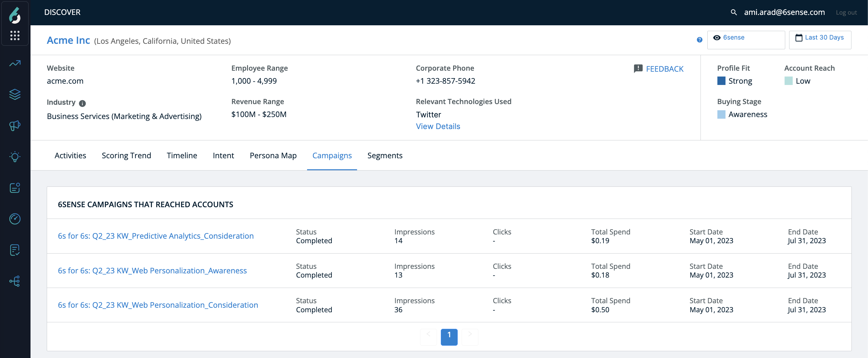This screenshot has height=358, width=868.
Task: Click the calendar icon in date filter
Action: [799, 38]
